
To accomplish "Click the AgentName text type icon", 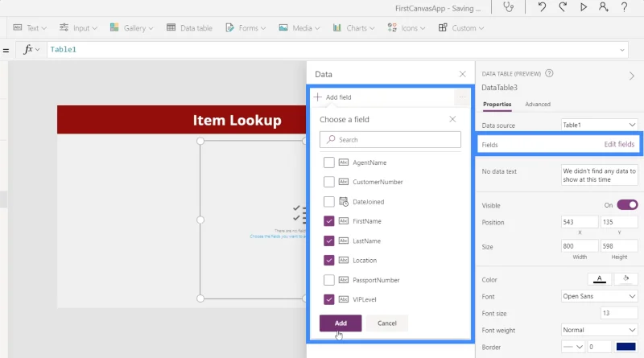I will [x=344, y=163].
